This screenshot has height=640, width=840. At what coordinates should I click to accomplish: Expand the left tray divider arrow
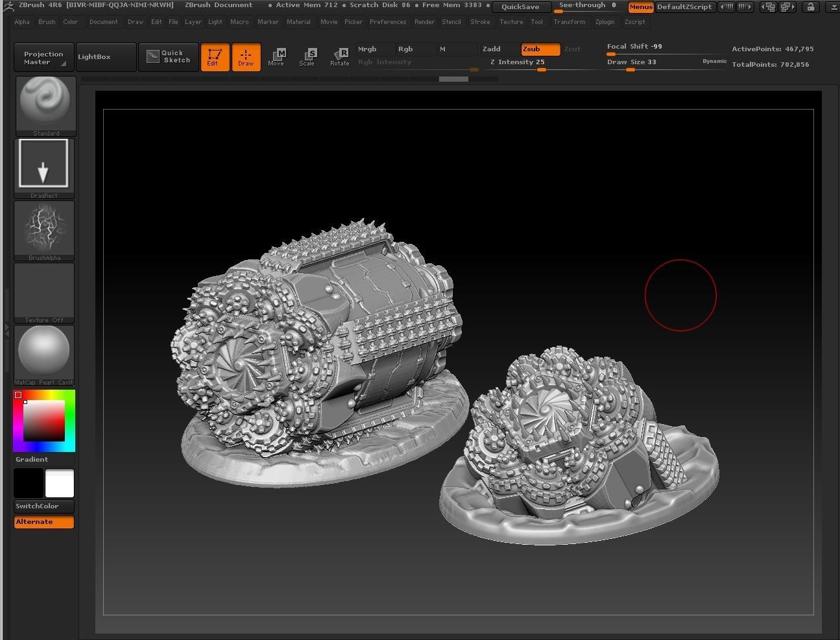pos(6,331)
